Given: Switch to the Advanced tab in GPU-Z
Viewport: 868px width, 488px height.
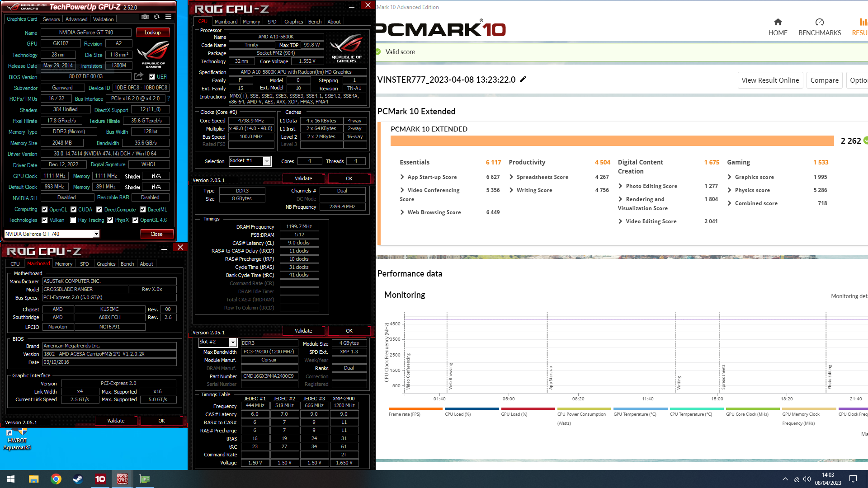Looking at the screenshot, I should coord(76,19).
